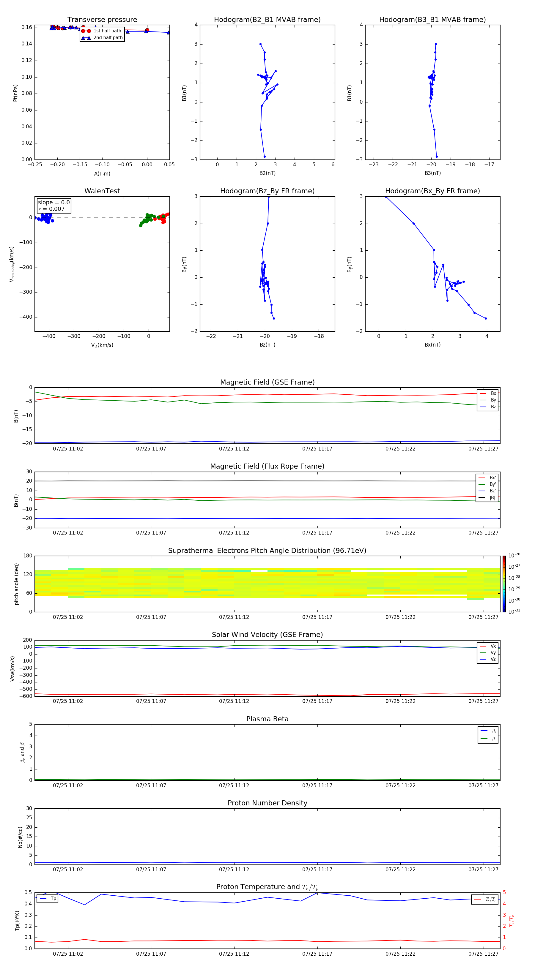The width and height of the screenshot is (535, 980).
Task: Click the Vx entry in velocity legend
Action: (488, 647)
